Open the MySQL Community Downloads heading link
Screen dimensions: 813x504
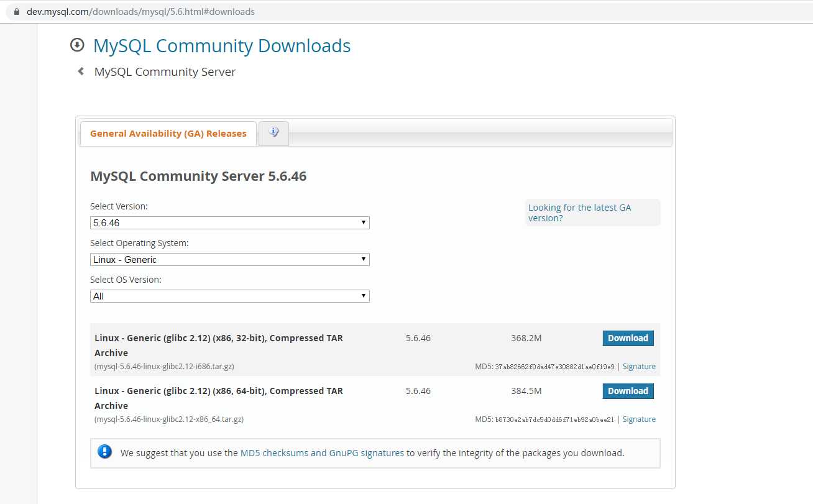[222, 45]
